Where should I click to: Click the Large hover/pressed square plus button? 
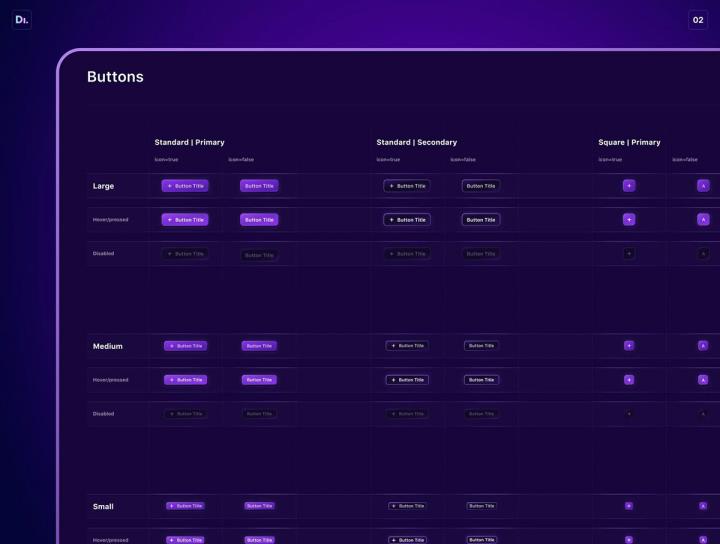[x=629, y=219]
